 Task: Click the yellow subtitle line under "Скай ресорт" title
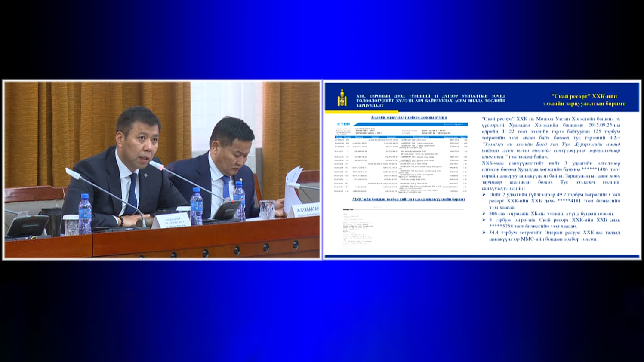click(584, 104)
